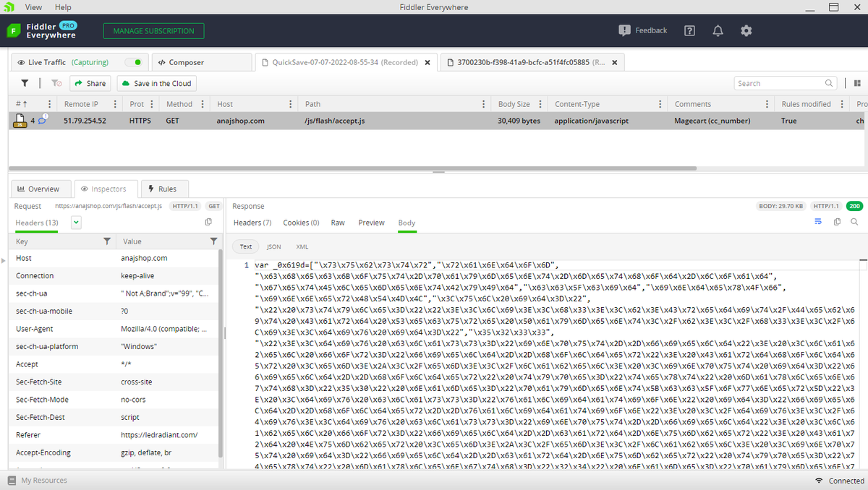
Task: Filter the Key column in request headers
Action: click(106, 241)
